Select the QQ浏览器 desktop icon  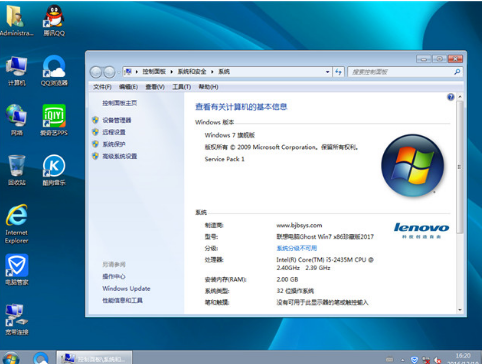(x=54, y=71)
